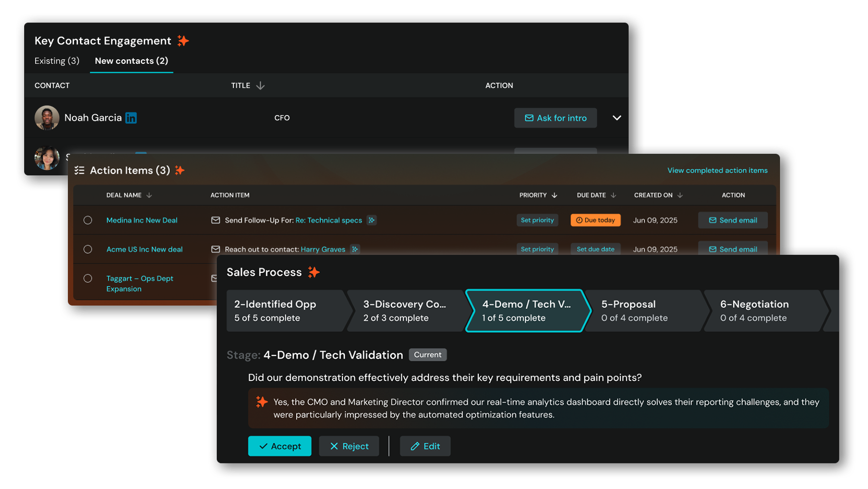Open Noah Garcia's LinkedIn profile icon
The height and width of the screenshot is (489, 868).
131,118
